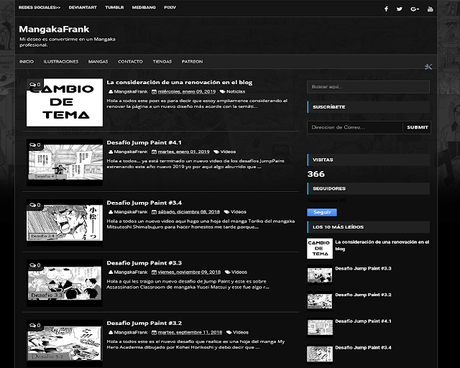Open the Desafío Jump Paint #3.3 post title
Viewport: 460px width, 368px height.
[144, 263]
